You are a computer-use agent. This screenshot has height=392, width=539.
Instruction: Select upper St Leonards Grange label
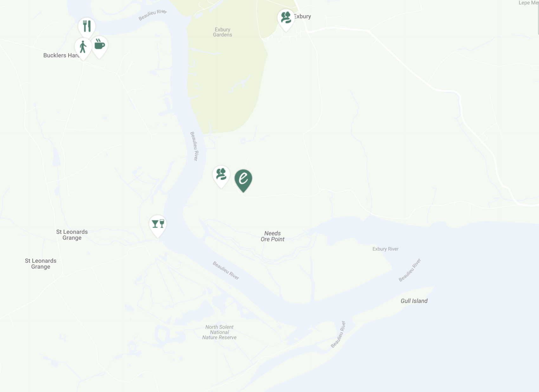72,235
